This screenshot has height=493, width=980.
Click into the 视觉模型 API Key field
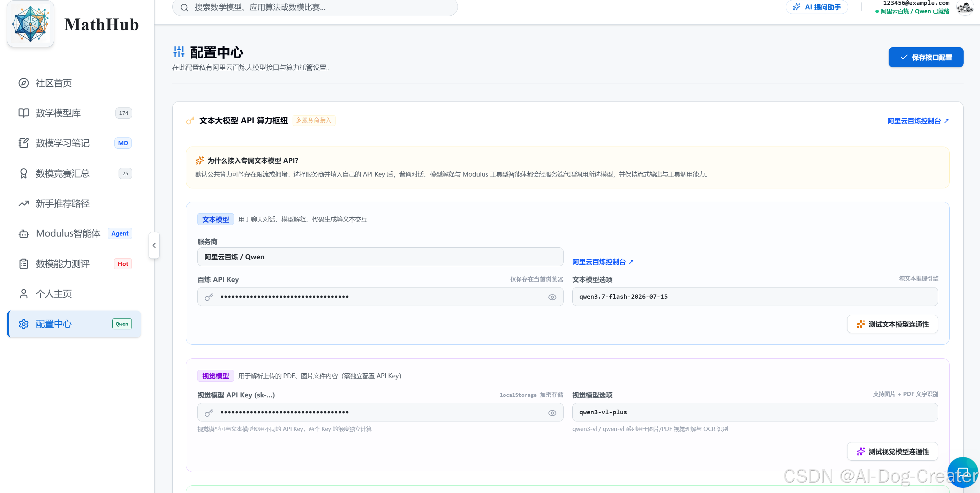tap(380, 412)
